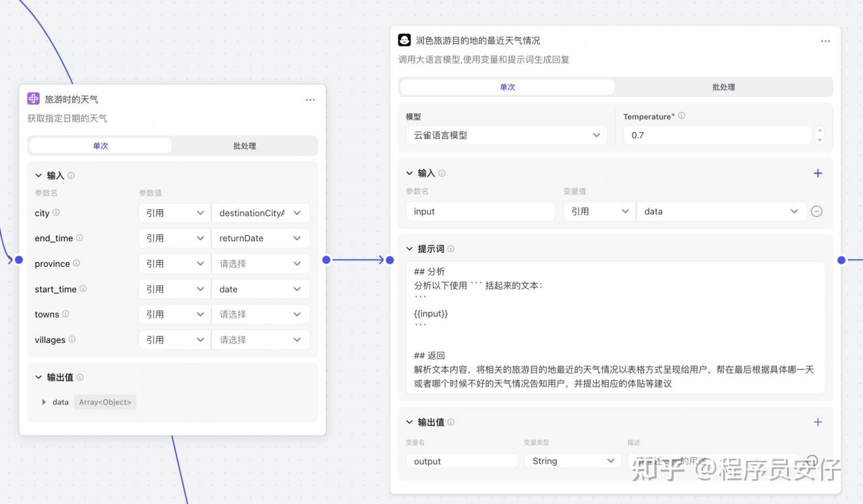Add a new output variable with plus icon

pyautogui.click(x=818, y=422)
